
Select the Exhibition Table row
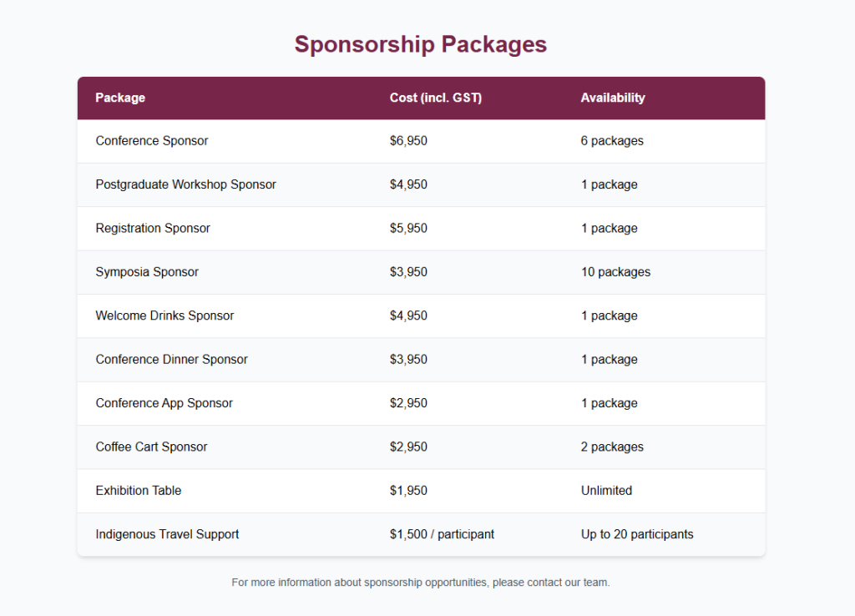[x=421, y=491]
